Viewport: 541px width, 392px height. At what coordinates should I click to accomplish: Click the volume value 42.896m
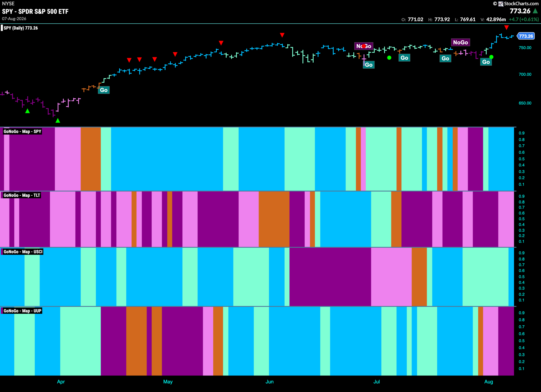[496, 19]
